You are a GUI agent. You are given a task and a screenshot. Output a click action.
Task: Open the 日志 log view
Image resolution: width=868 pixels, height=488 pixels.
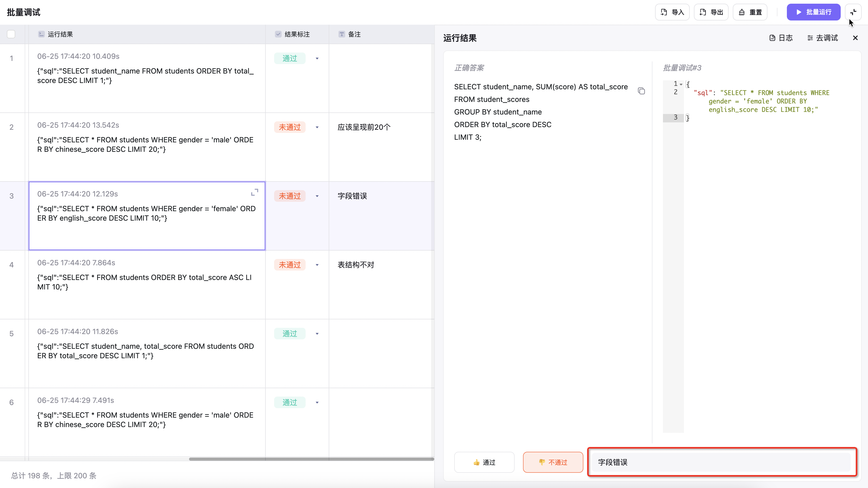781,38
